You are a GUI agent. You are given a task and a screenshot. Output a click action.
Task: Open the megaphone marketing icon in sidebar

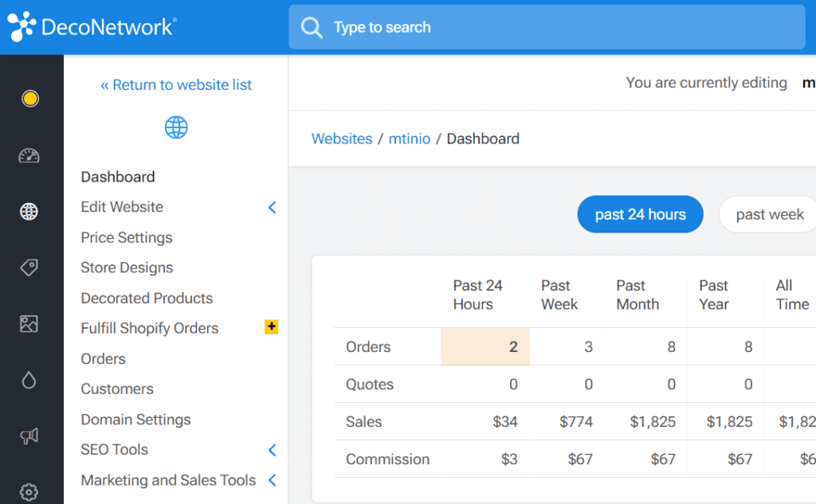coord(29,436)
